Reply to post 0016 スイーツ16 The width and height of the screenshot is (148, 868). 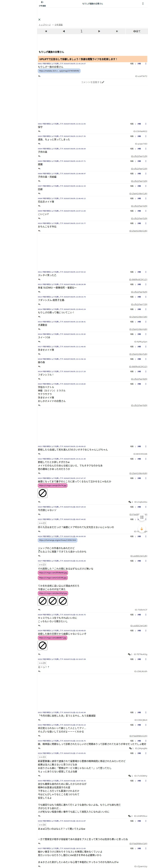click(x=39, y=342)
